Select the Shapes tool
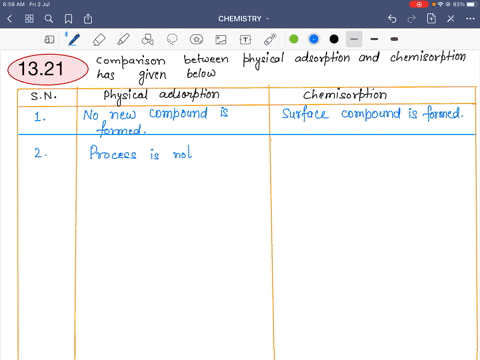The width and height of the screenshot is (480, 360). (147, 39)
